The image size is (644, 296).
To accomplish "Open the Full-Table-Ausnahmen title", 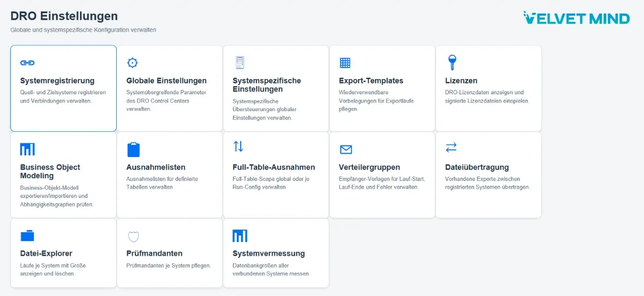I will point(273,167).
